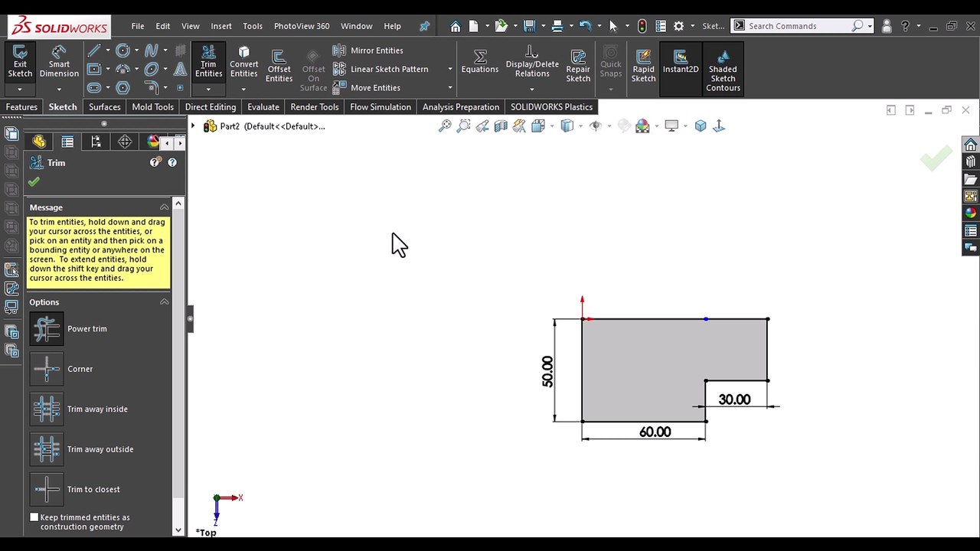Open the PhotoView 360 menu
980x551 pixels.
(302, 26)
